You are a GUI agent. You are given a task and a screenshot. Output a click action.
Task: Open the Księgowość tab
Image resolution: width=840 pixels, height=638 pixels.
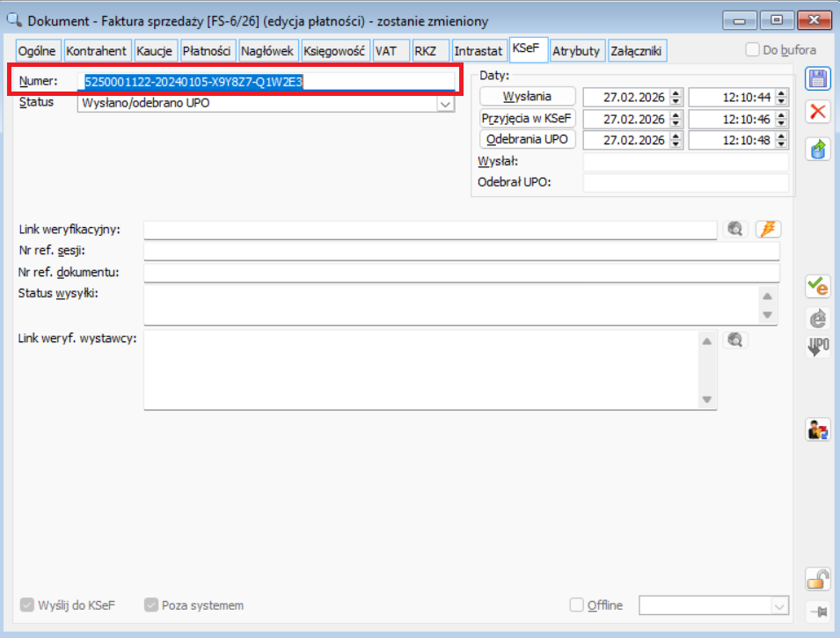[335, 51]
